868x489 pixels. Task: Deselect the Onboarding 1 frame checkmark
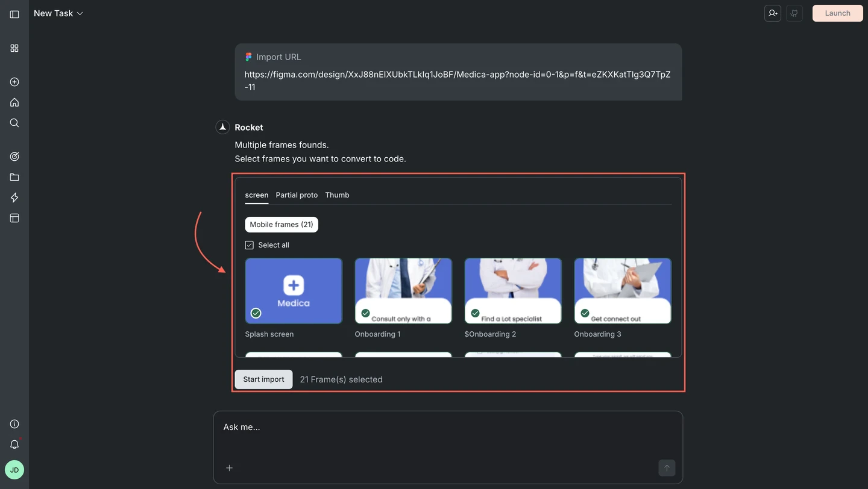(365, 313)
